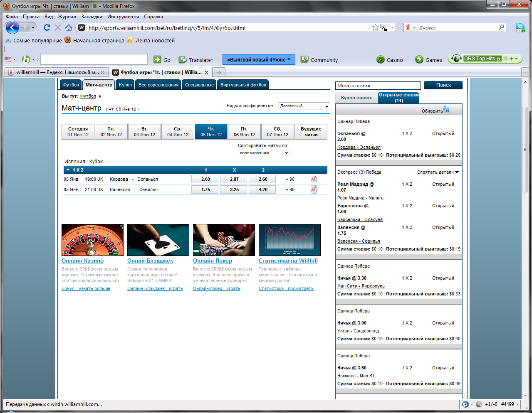Click the browser Back arrow button
The image size is (532, 413).
tap(12, 28)
